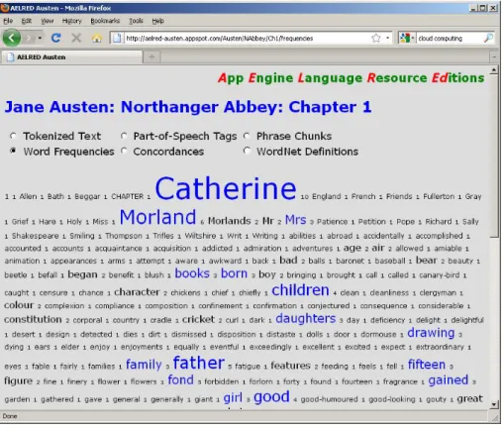This screenshot has height=430, width=504.
Task: Click the blue word children
Action: 300,290
